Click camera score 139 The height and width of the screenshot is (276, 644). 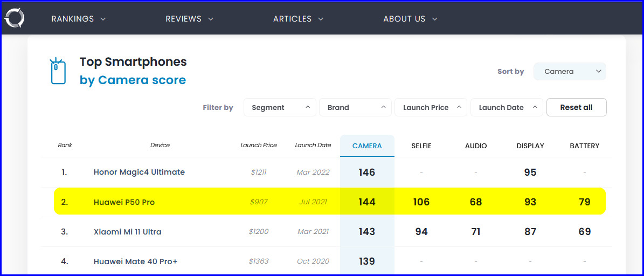pyautogui.click(x=367, y=261)
